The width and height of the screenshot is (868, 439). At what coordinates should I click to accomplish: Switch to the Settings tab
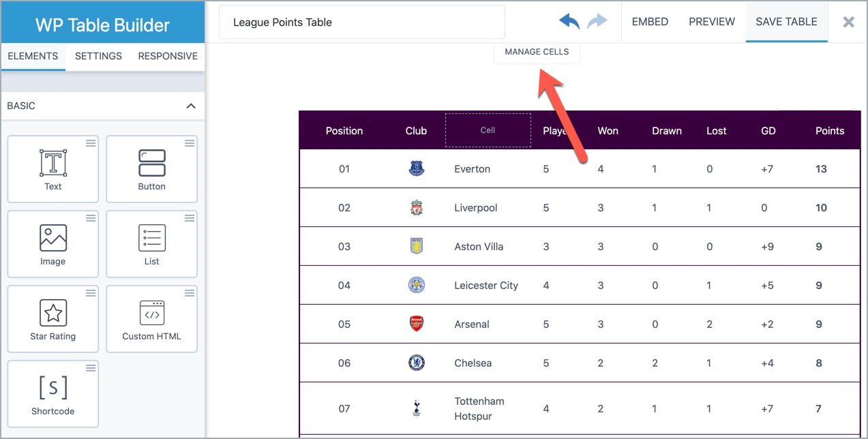tap(98, 56)
